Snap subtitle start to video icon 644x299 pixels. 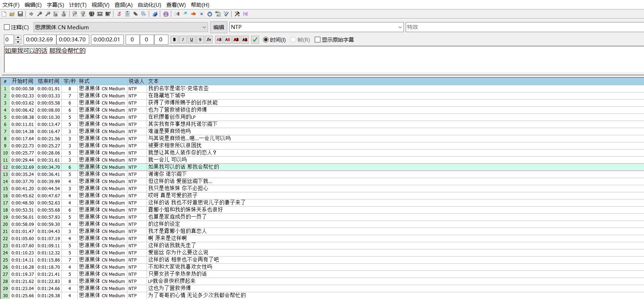click(x=75, y=14)
